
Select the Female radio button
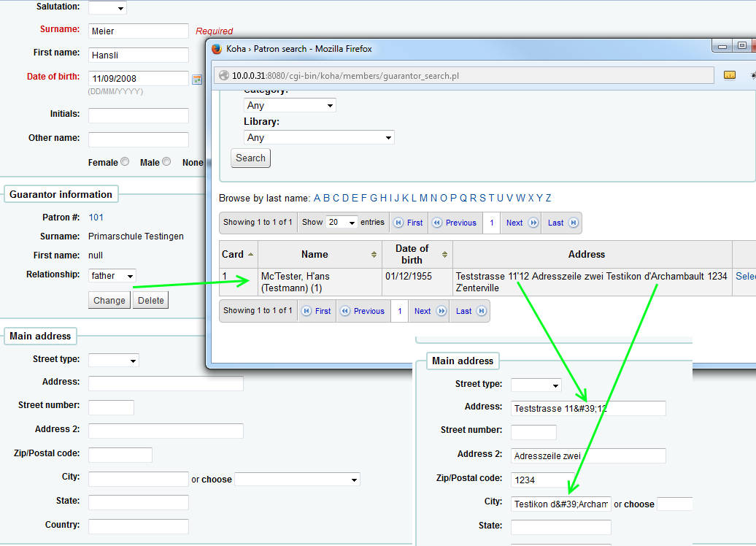(125, 162)
